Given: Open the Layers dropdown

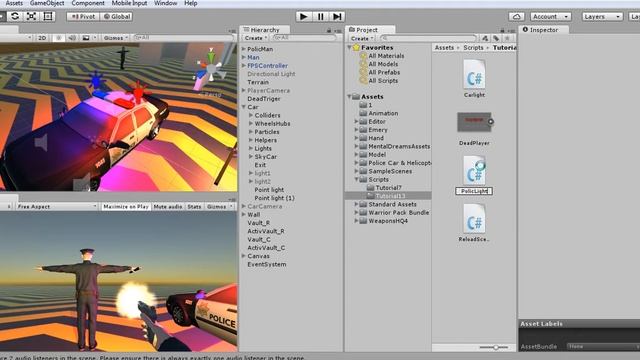Looking at the screenshot, I should pyautogui.click(x=602, y=17).
